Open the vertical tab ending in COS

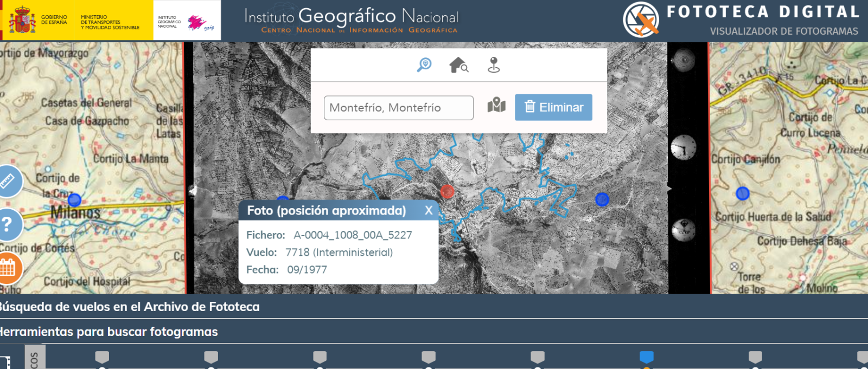tap(35, 358)
